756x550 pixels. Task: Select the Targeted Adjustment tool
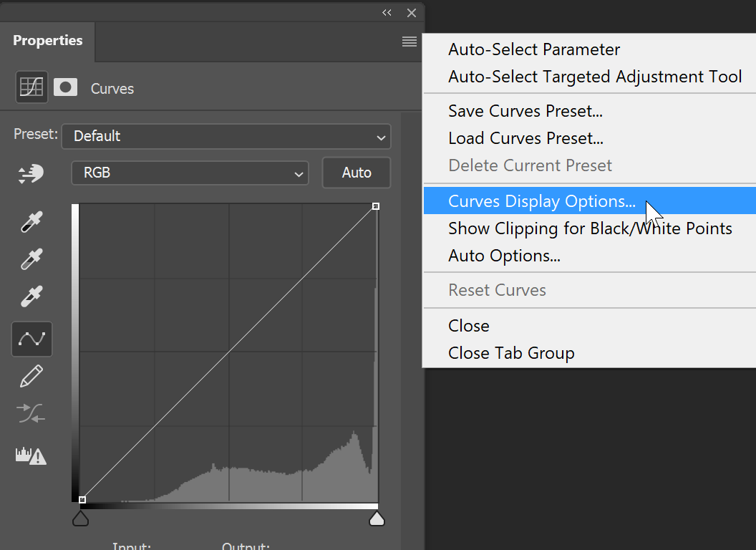click(31, 174)
